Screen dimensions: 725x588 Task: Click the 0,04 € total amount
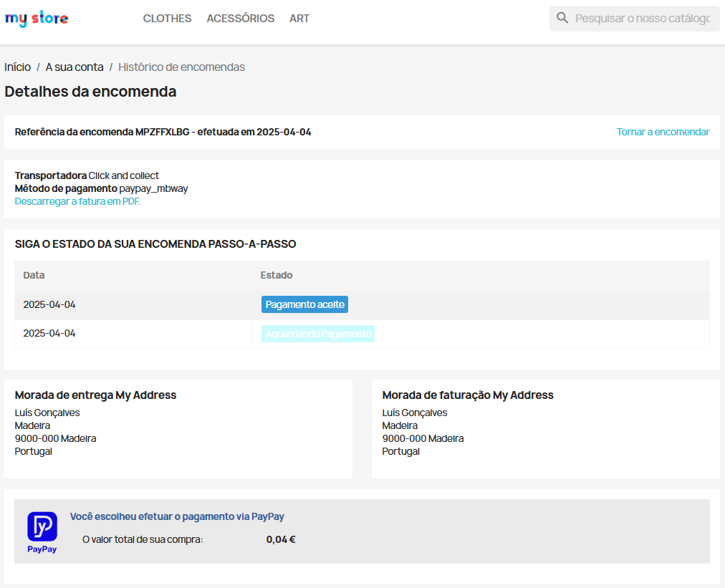point(280,539)
